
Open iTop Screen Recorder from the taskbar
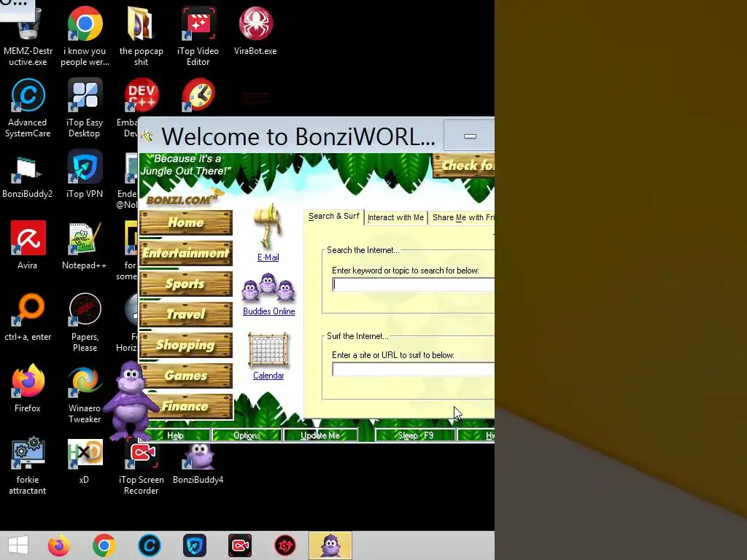point(239,545)
